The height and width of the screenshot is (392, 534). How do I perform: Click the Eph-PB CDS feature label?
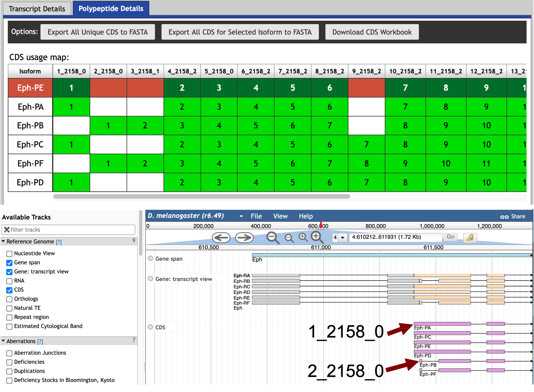(x=428, y=365)
